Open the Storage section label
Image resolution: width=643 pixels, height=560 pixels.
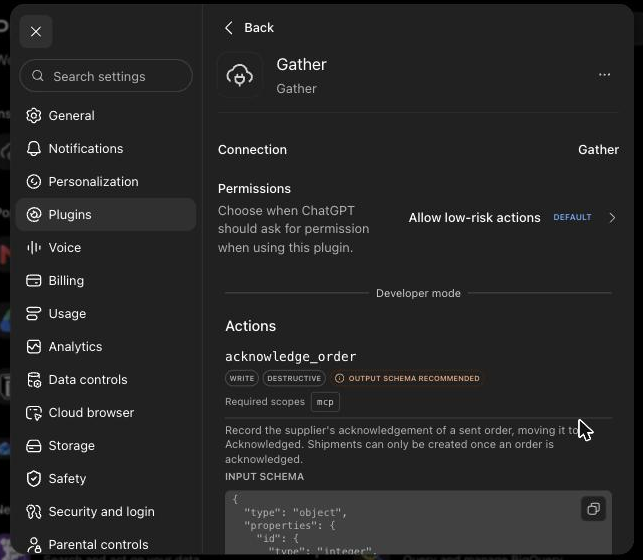[71, 446]
